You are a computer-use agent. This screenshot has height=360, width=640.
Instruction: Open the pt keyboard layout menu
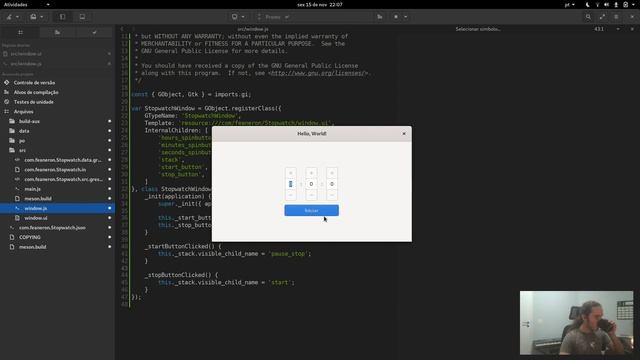569,4
